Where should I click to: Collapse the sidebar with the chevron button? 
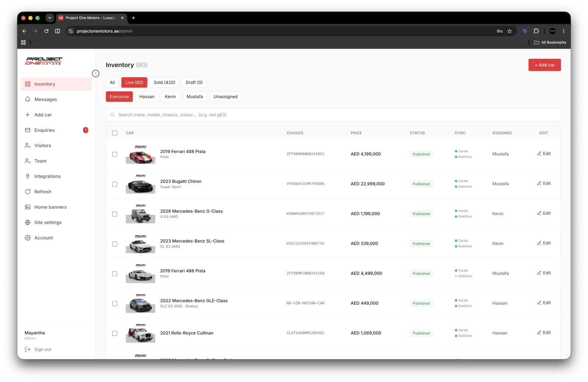[96, 74]
